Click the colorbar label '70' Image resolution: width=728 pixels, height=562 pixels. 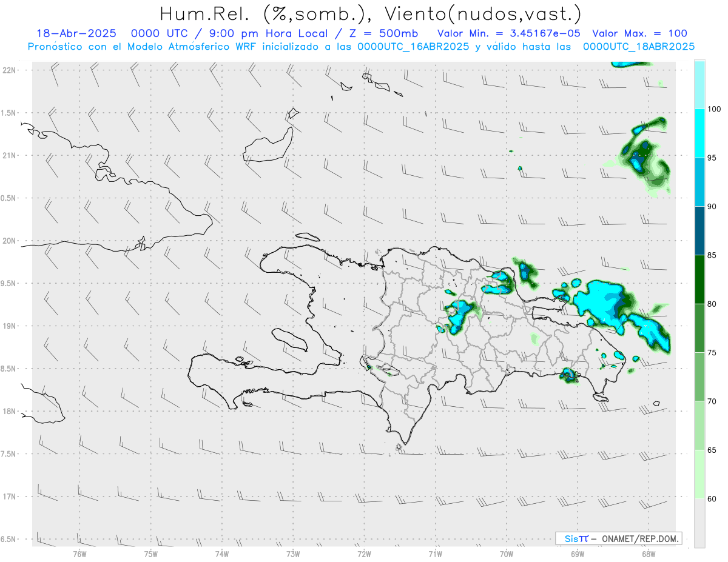(712, 401)
